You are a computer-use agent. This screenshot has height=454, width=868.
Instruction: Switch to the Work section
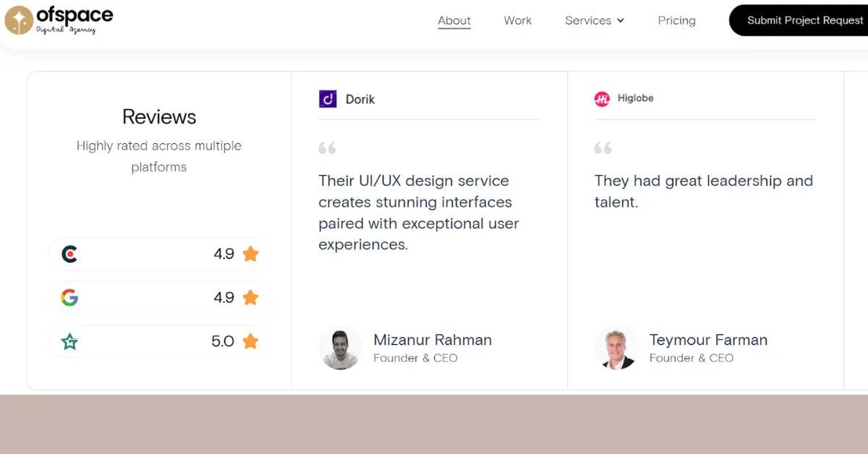(x=517, y=20)
